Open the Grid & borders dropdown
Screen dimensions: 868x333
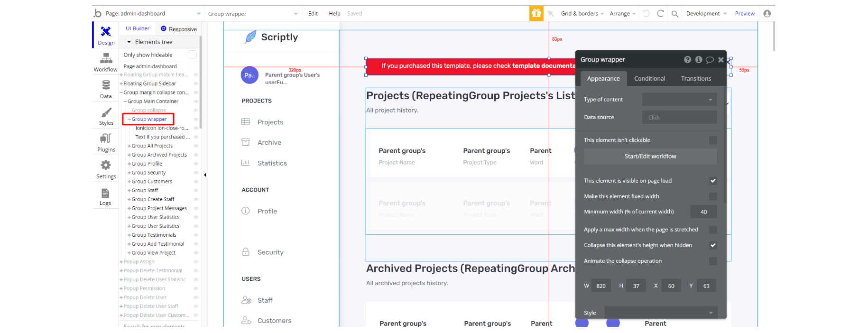coord(582,14)
